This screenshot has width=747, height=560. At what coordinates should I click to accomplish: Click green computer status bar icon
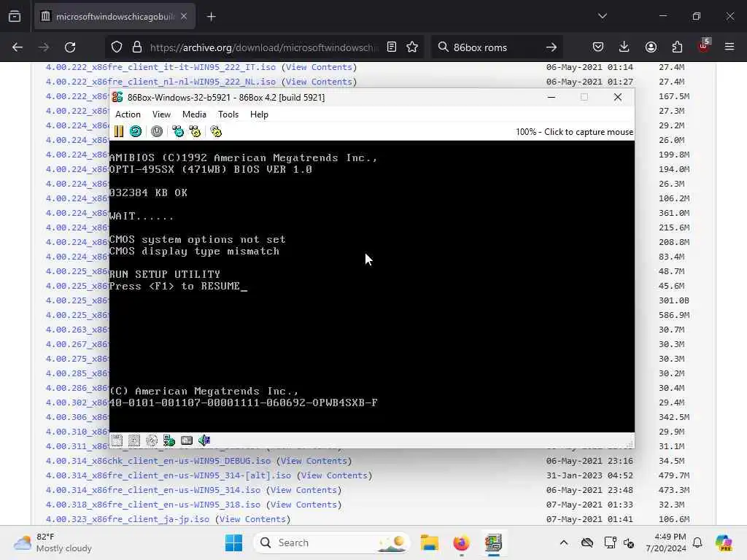[x=169, y=440]
